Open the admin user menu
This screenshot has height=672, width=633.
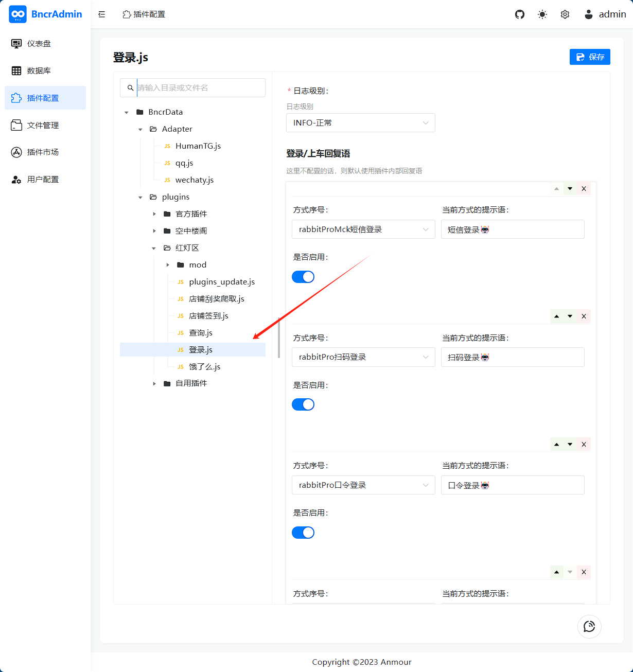point(605,14)
